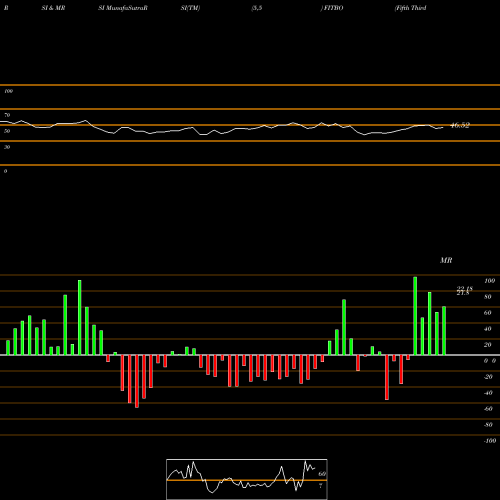Click the '(Fifth Third' company name text

click(410, 8)
